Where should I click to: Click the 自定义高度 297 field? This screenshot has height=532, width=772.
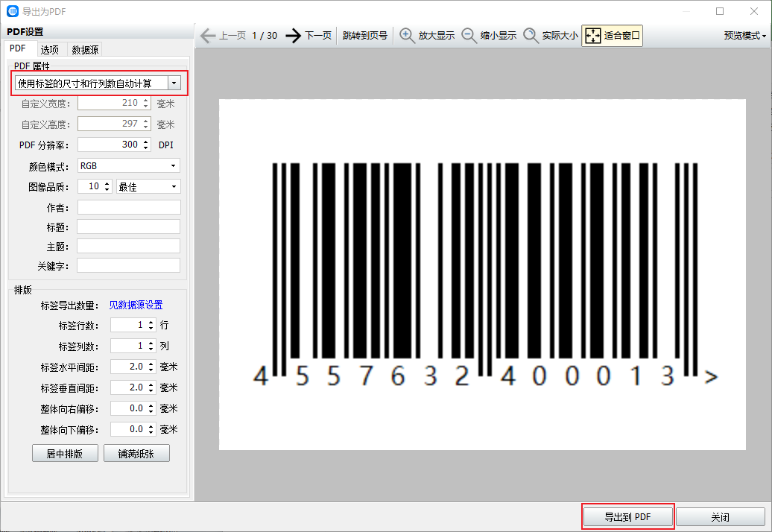coord(113,124)
